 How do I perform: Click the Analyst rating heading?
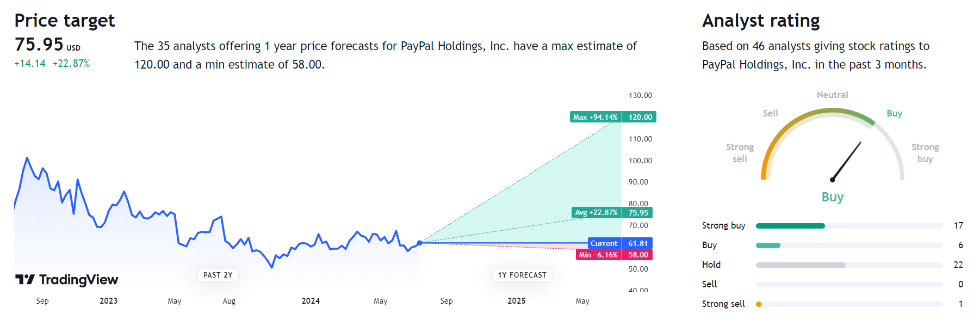tap(761, 21)
